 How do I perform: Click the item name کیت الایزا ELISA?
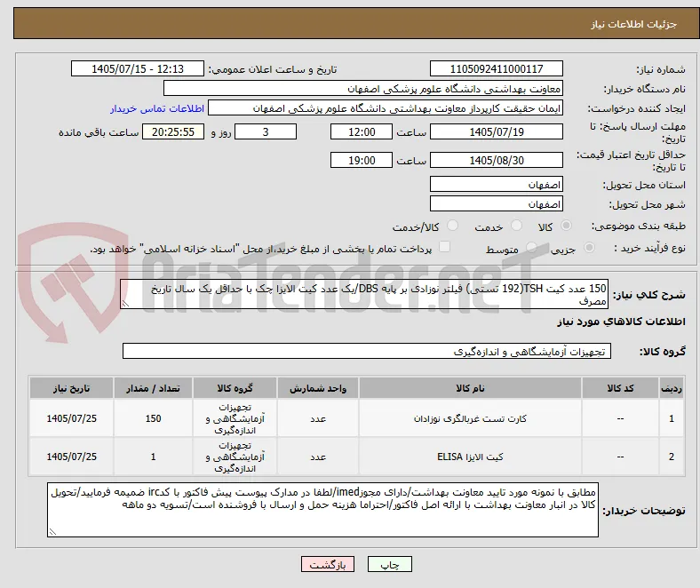470,457
